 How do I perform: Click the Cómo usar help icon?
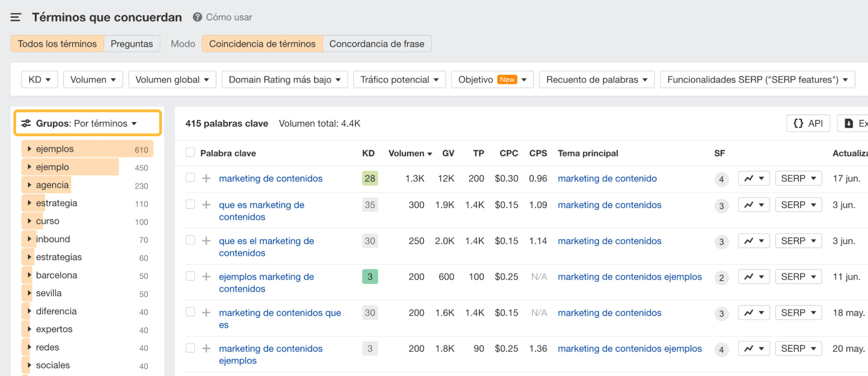coord(198,17)
